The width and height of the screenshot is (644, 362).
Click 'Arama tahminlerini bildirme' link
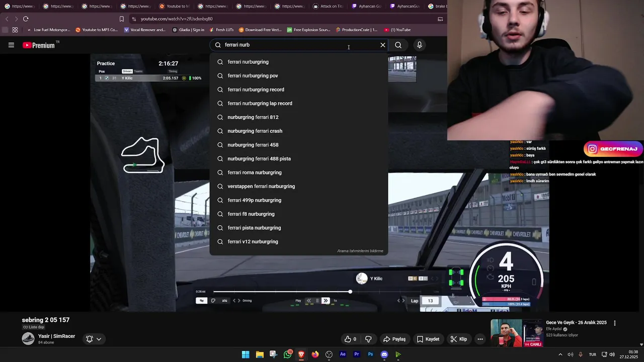tap(360, 251)
